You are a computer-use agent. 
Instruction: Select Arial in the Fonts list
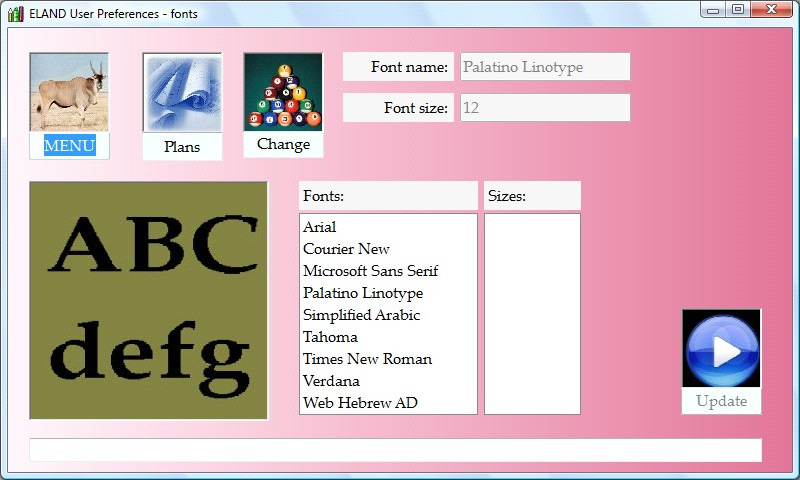(320, 227)
